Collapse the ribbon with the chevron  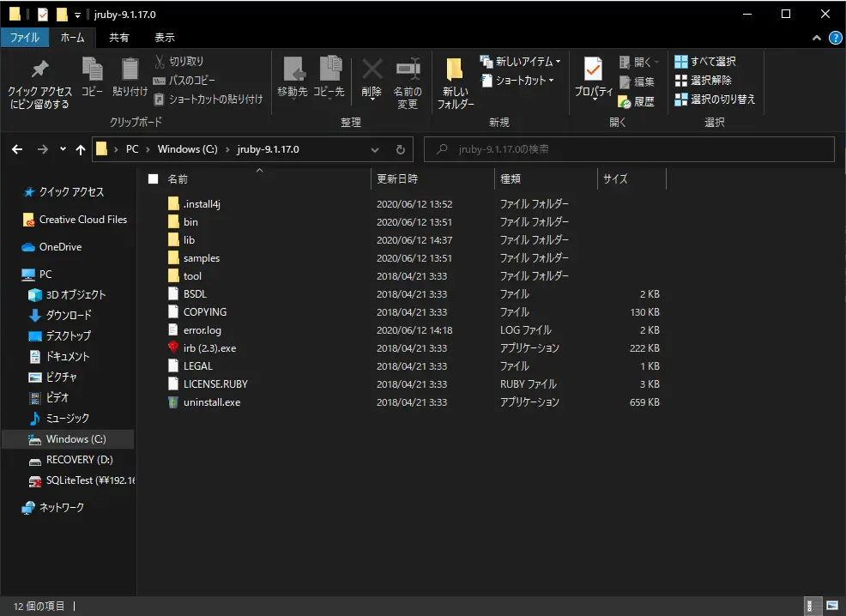[816, 38]
